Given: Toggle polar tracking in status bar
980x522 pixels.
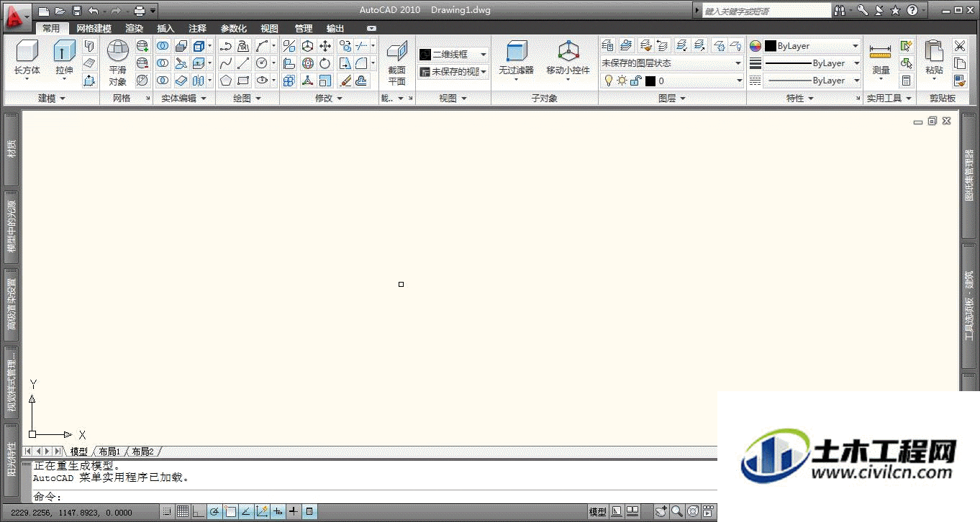Looking at the screenshot, I should pos(214,512).
